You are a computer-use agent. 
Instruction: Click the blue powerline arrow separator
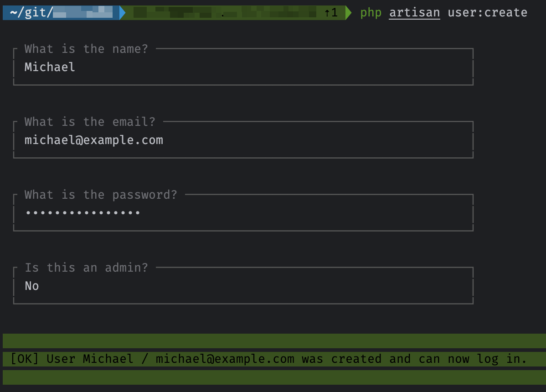pyautogui.click(x=119, y=12)
